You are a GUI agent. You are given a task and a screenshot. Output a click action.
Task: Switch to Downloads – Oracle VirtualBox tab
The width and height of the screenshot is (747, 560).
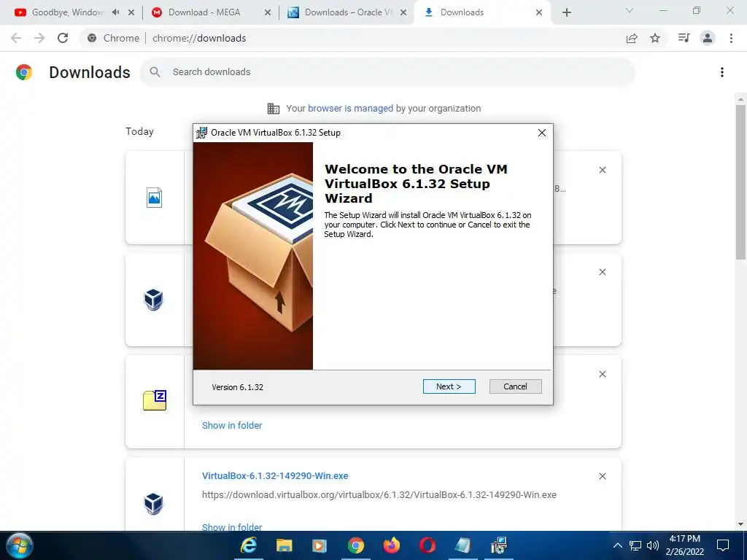[x=347, y=12]
